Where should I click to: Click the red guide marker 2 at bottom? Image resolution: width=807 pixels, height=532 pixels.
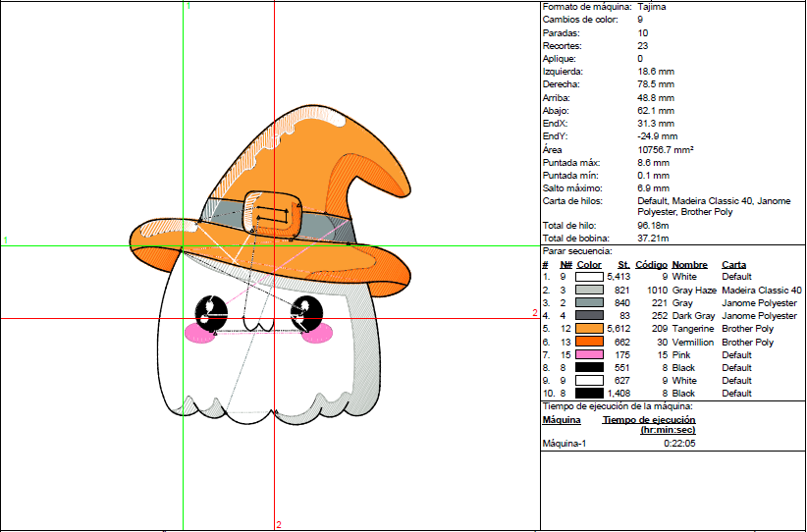pyautogui.click(x=279, y=524)
